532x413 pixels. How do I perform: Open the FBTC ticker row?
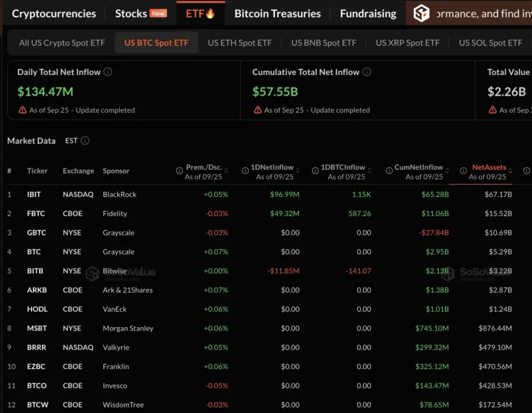pos(36,213)
